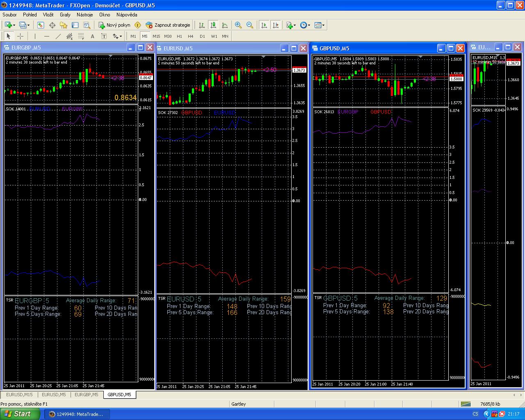Switch timeframe to H4
This screenshot has width=525, height=420.
click(x=191, y=36)
